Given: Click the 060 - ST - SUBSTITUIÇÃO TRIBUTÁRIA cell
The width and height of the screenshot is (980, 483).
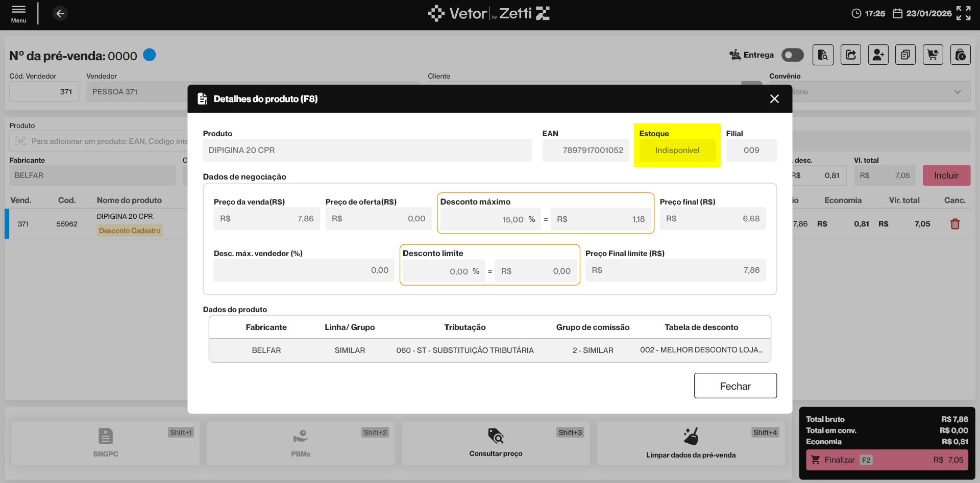Looking at the screenshot, I should click(x=465, y=350).
